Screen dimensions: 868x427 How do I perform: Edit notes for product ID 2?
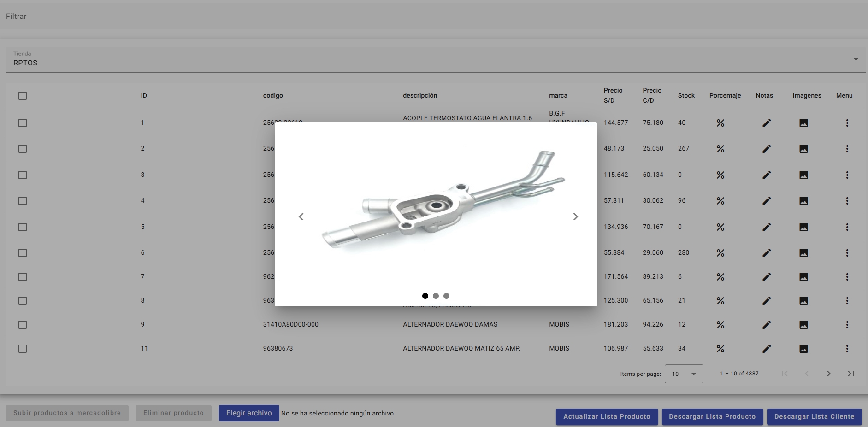pyautogui.click(x=766, y=149)
